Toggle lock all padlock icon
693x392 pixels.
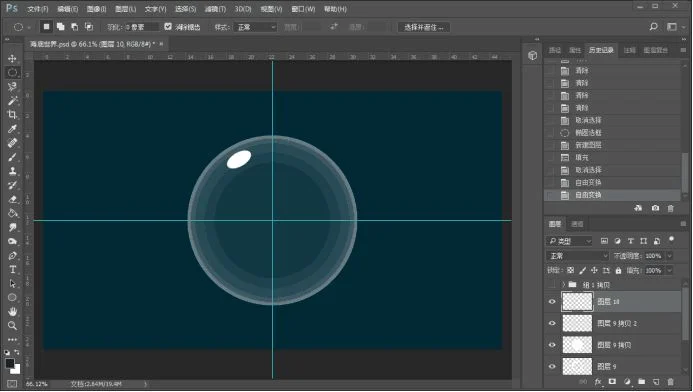coord(618,270)
